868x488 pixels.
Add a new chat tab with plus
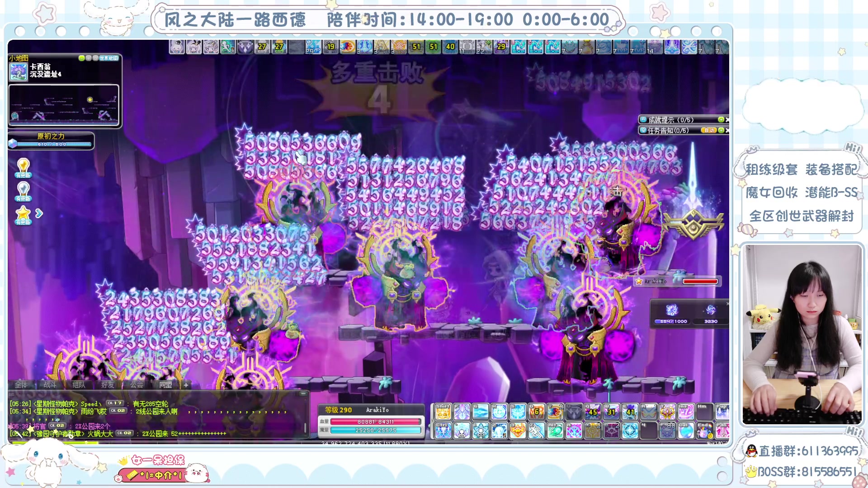(x=186, y=385)
